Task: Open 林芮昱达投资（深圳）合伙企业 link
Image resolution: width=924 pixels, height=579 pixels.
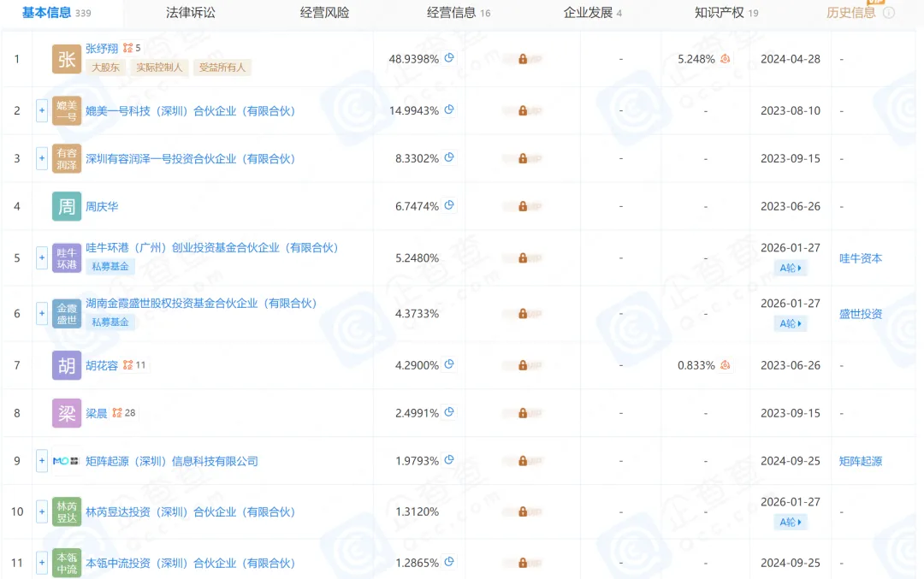Action: coord(190,511)
